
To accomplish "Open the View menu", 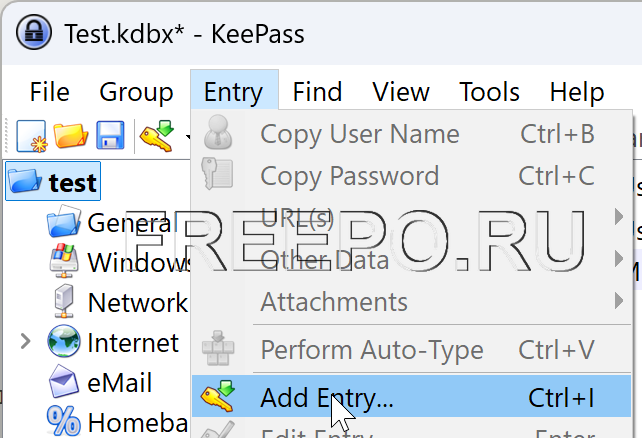I will [x=401, y=92].
